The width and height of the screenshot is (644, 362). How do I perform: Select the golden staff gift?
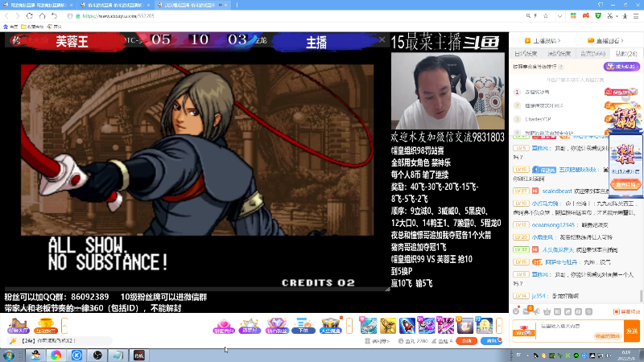pos(388,326)
